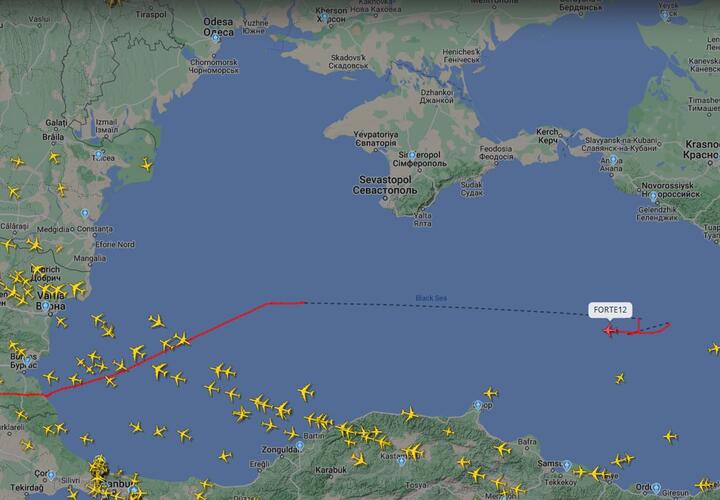Click the Black Sea map label
The height and width of the screenshot is (500, 720).
pyautogui.click(x=431, y=298)
